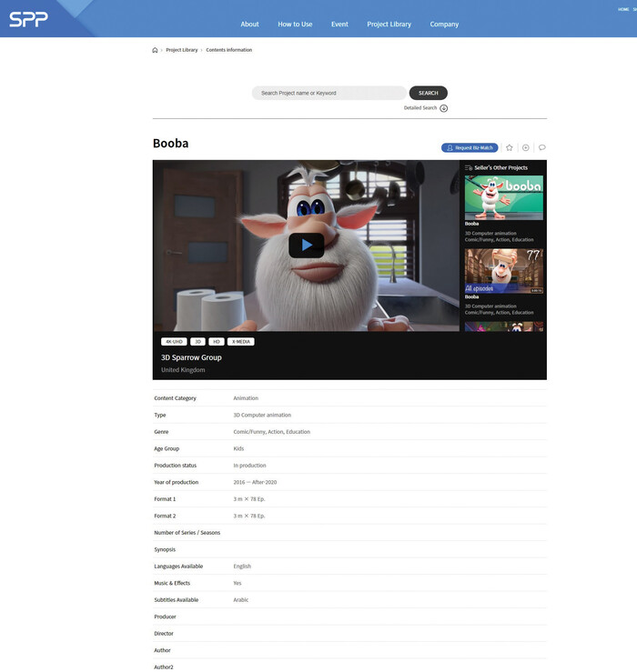
Task: Click the English language value
Action: click(x=242, y=567)
